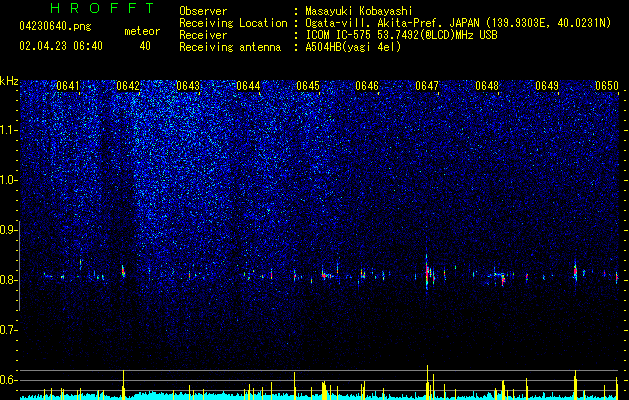The height and width of the screenshot is (400, 629).
Task: Click the Receiving Location label
Action: pos(233,23)
